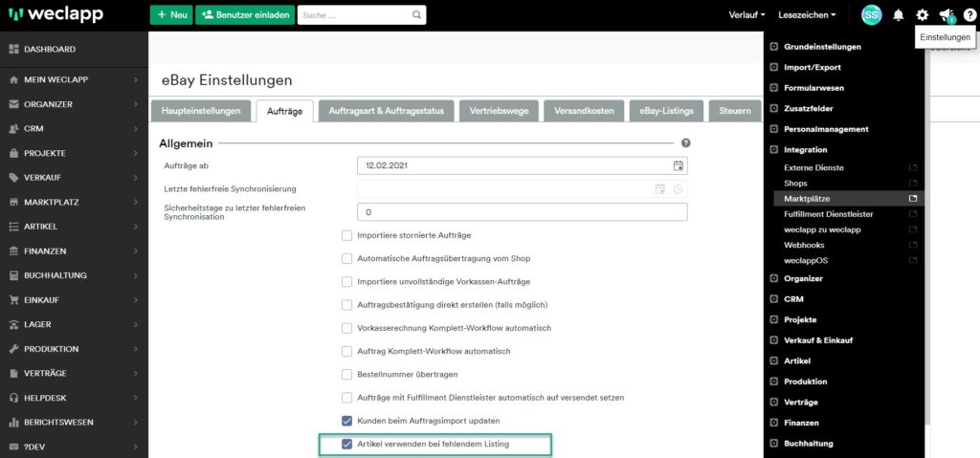
Task: Switch to Vertriebswege tab
Action: (x=499, y=111)
